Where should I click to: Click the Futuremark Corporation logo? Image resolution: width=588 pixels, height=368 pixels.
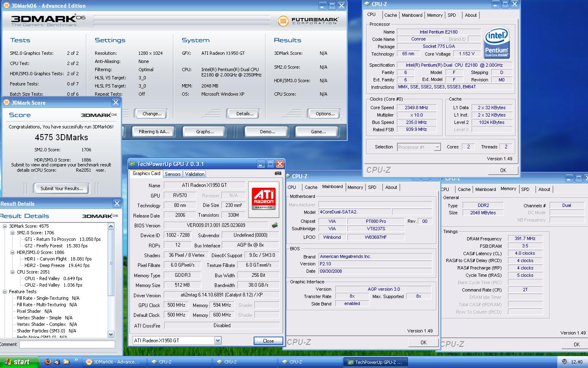pyautogui.click(x=308, y=21)
